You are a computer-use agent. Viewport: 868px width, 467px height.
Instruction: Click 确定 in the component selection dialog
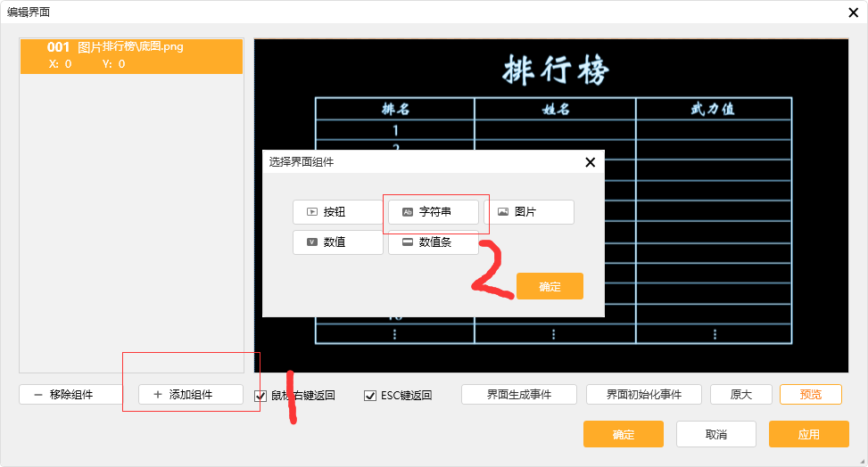tap(550, 286)
